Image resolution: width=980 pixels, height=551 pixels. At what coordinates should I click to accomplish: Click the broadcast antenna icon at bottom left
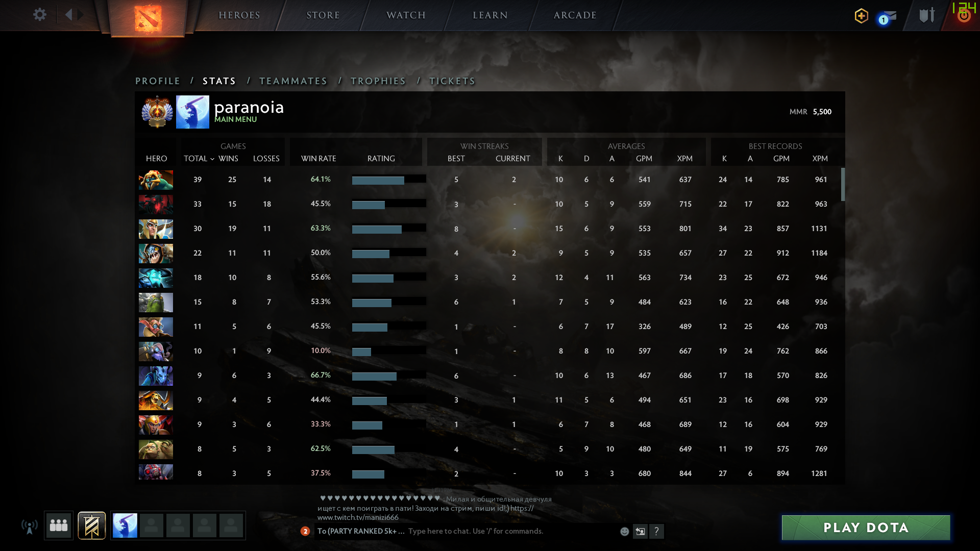tap(31, 525)
